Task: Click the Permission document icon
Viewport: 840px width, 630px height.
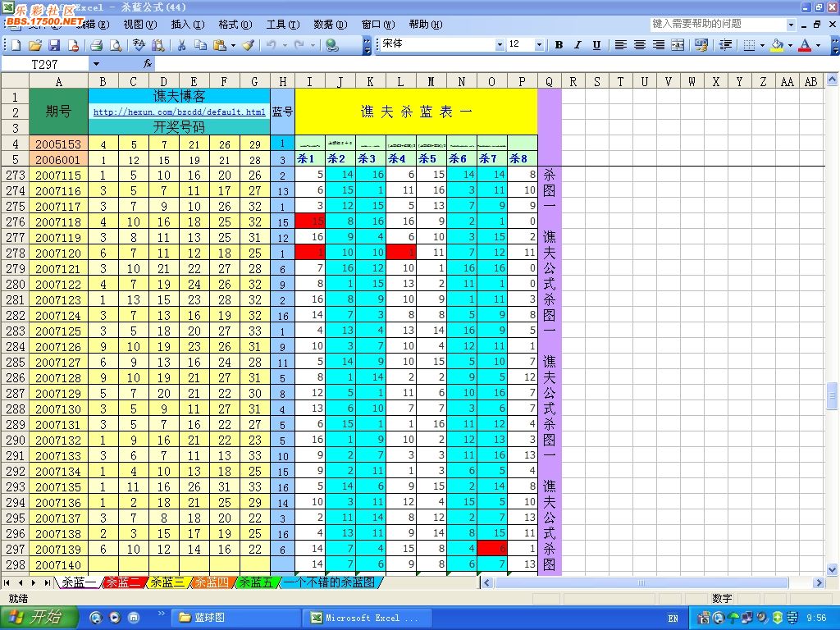Action: (x=73, y=46)
